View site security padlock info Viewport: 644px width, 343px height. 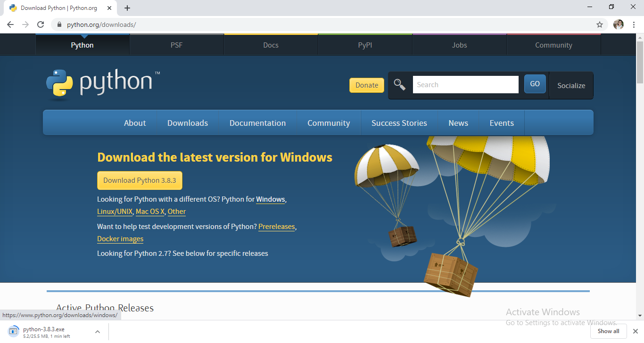(x=59, y=24)
